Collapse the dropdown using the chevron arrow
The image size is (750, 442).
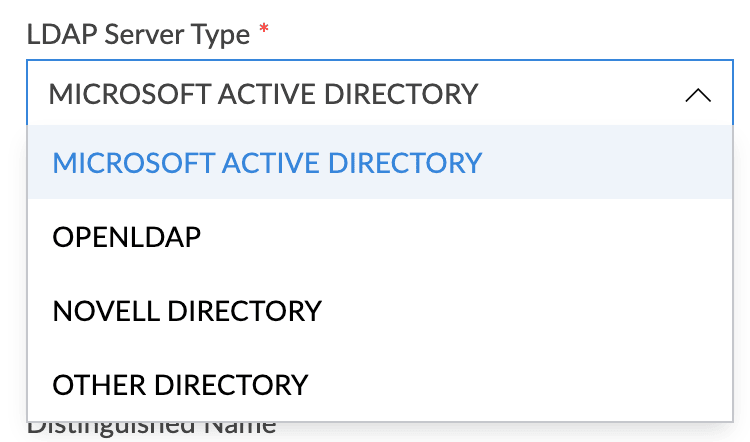[x=697, y=95]
